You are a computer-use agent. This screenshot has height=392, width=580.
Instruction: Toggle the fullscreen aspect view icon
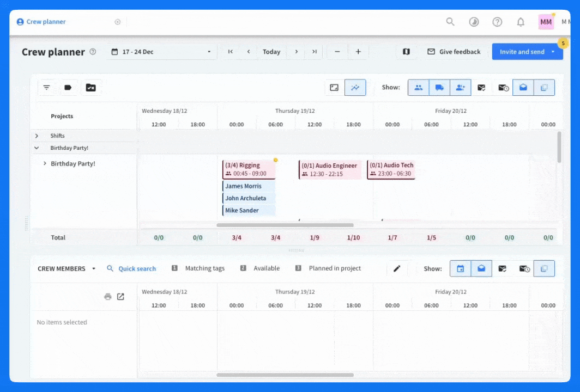point(334,88)
